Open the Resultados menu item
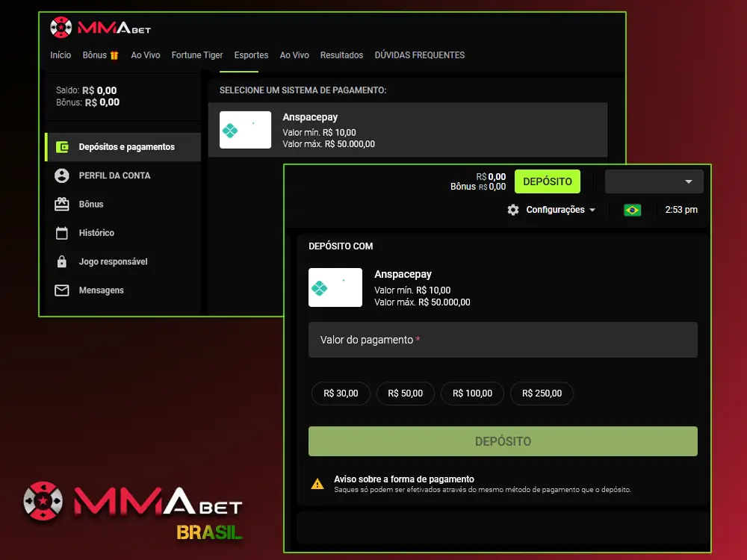 click(341, 55)
